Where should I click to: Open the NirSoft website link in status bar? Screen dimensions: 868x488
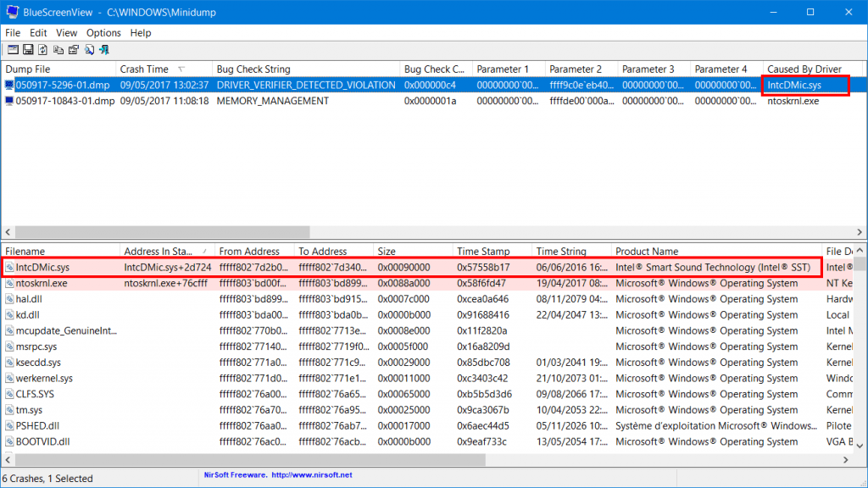pos(312,474)
